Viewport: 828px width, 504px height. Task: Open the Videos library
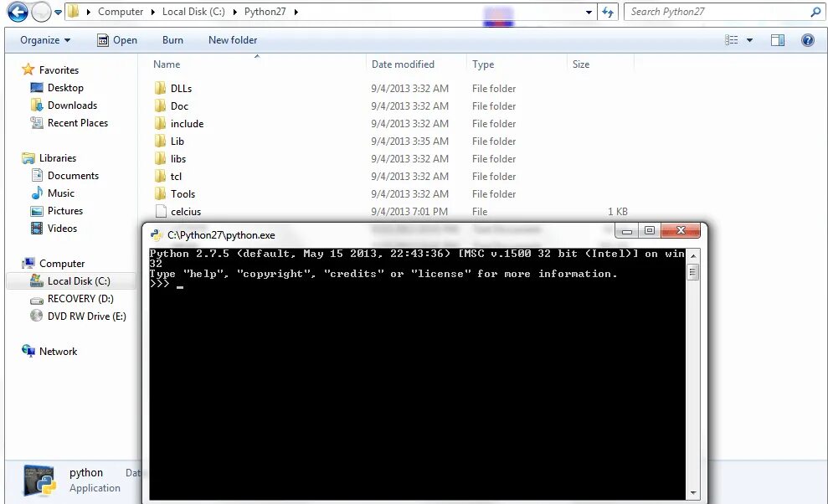pyautogui.click(x=62, y=229)
